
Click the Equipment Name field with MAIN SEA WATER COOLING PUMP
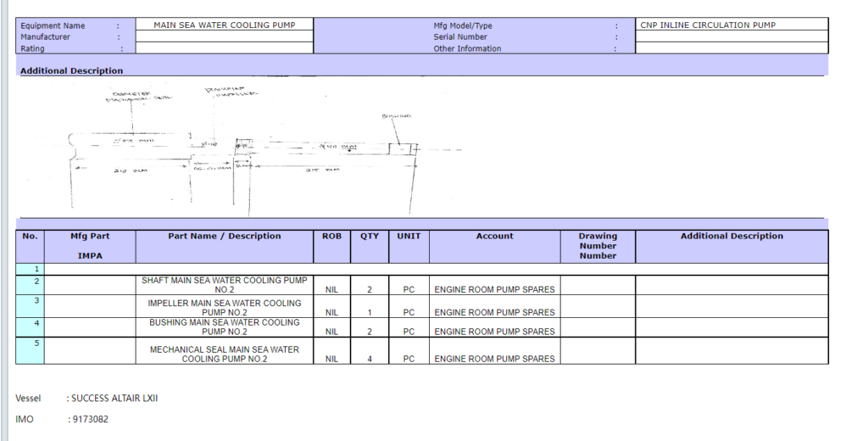(225, 25)
